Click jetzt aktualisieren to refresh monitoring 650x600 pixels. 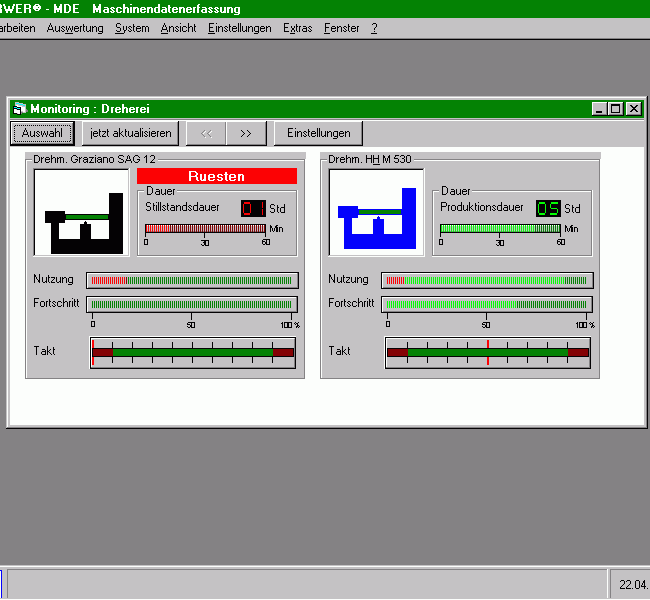(131, 133)
